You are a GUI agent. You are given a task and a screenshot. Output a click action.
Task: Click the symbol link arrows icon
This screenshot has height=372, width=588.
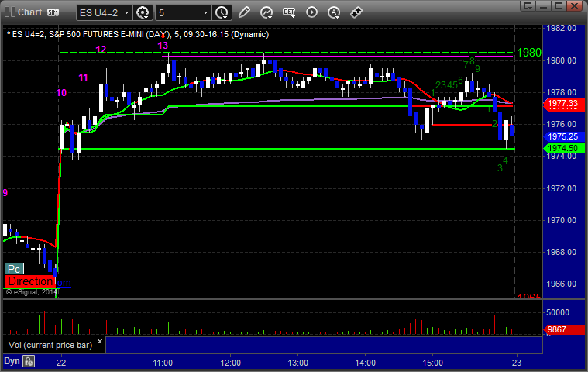click(x=356, y=12)
